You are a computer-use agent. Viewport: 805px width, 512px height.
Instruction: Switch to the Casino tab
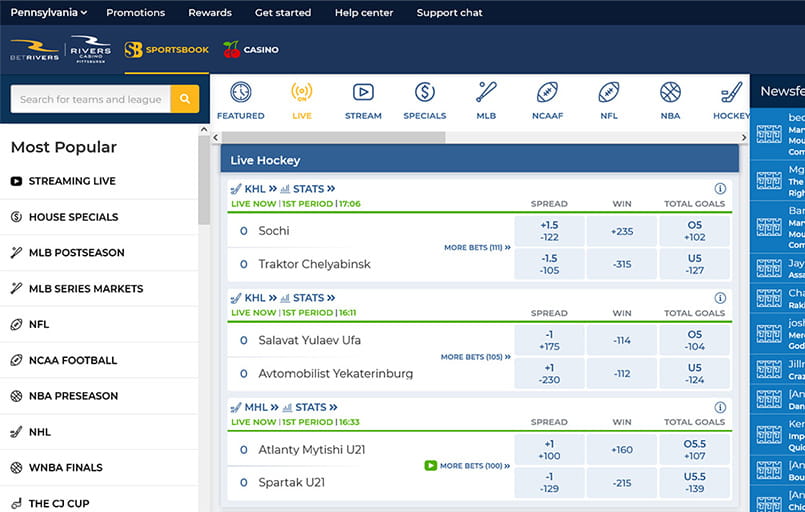pyautogui.click(x=251, y=49)
